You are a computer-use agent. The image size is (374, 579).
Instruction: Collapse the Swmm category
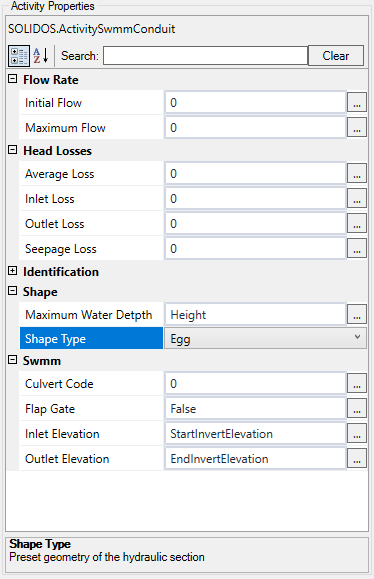(13, 360)
